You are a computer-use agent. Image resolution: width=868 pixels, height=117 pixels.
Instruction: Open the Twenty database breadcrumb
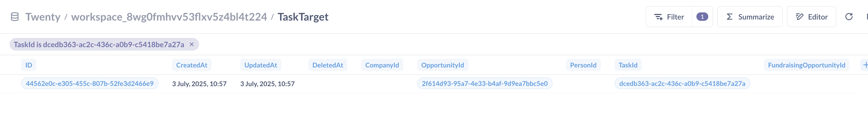click(43, 17)
